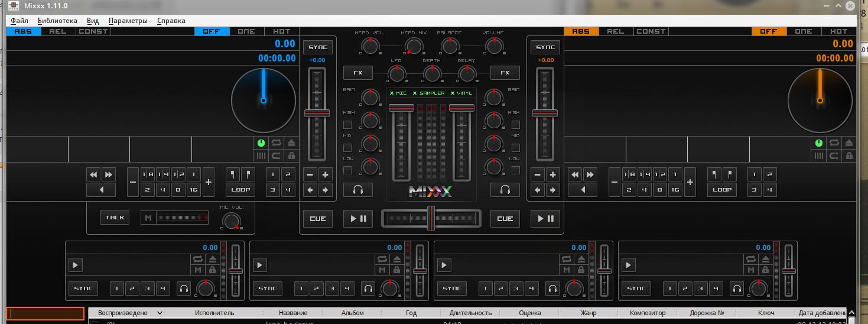Open the Параметры menu

click(x=128, y=21)
